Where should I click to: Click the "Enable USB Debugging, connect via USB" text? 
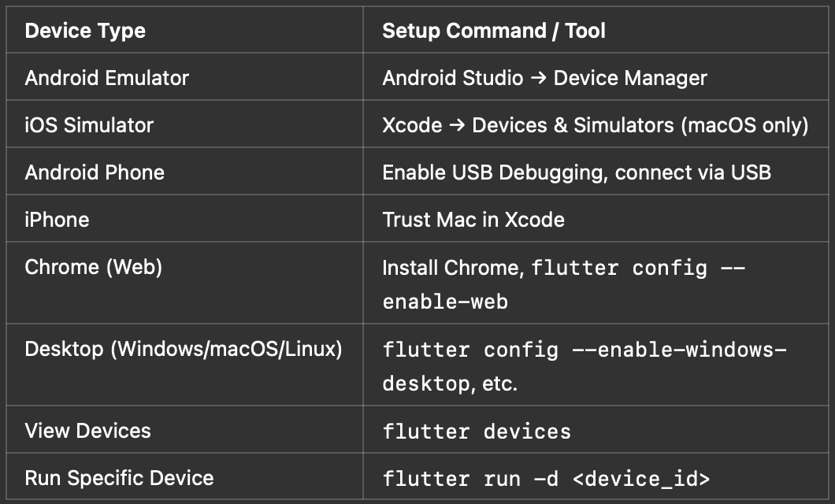tap(577, 172)
